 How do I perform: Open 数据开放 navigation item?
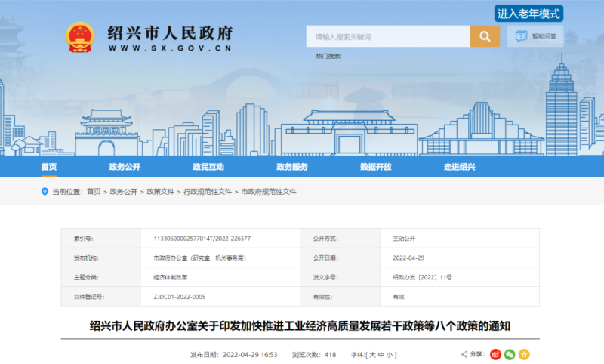tap(375, 167)
